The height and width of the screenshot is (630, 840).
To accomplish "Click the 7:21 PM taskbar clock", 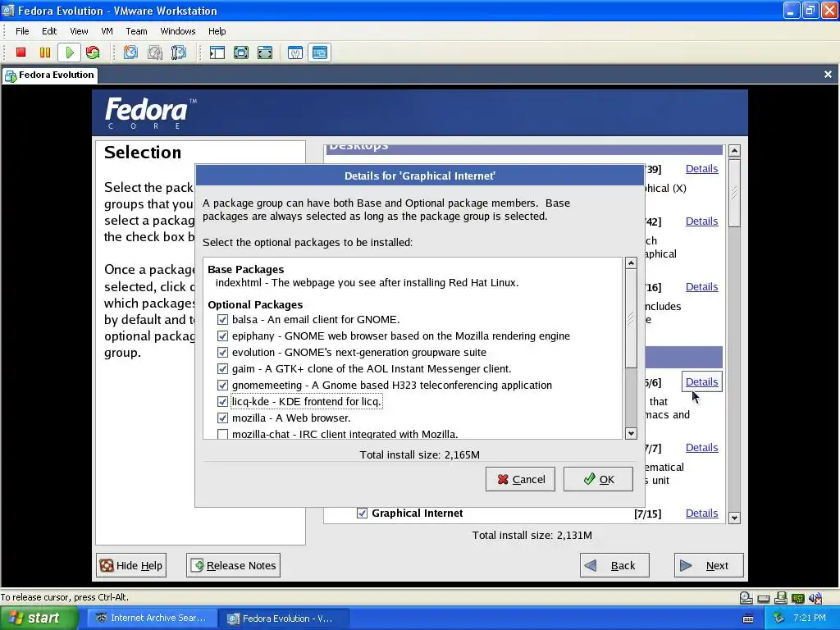I will tap(810, 619).
